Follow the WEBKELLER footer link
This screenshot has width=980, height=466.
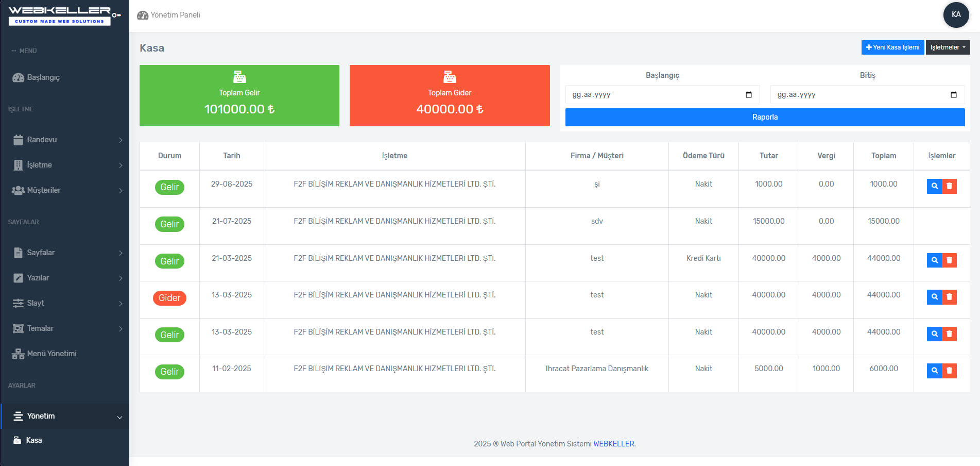click(613, 444)
